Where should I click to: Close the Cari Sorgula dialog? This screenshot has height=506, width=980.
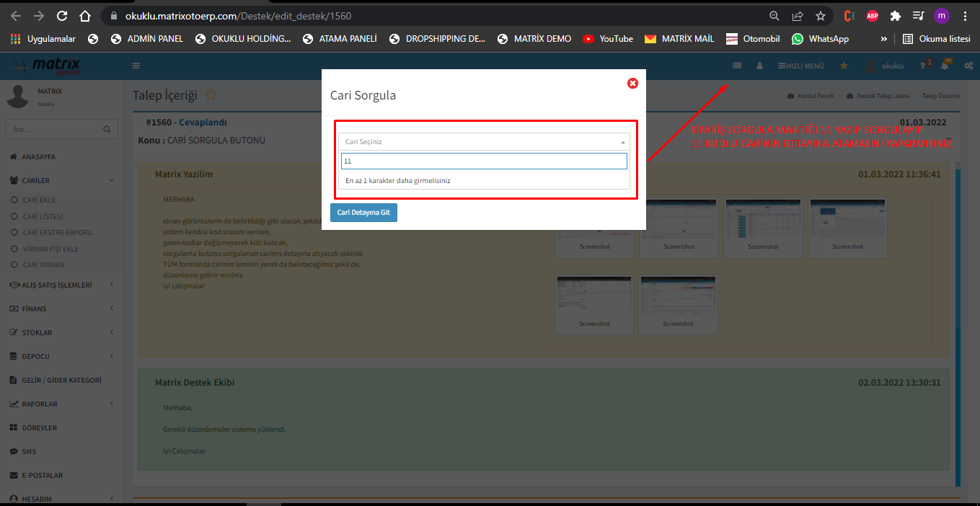click(632, 83)
